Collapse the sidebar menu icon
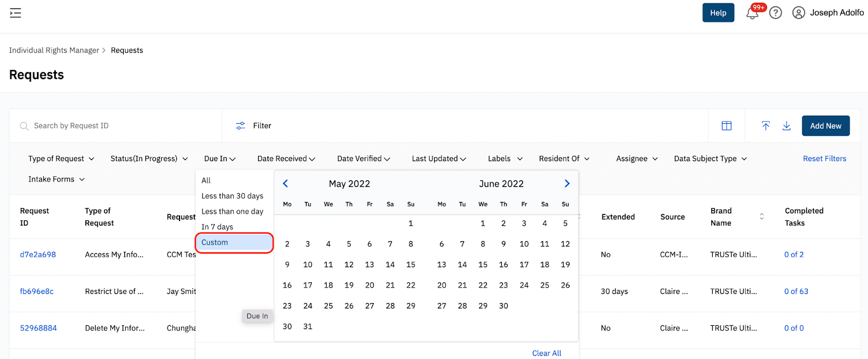Viewport: 868px width, 359px height. [x=16, y=13]
